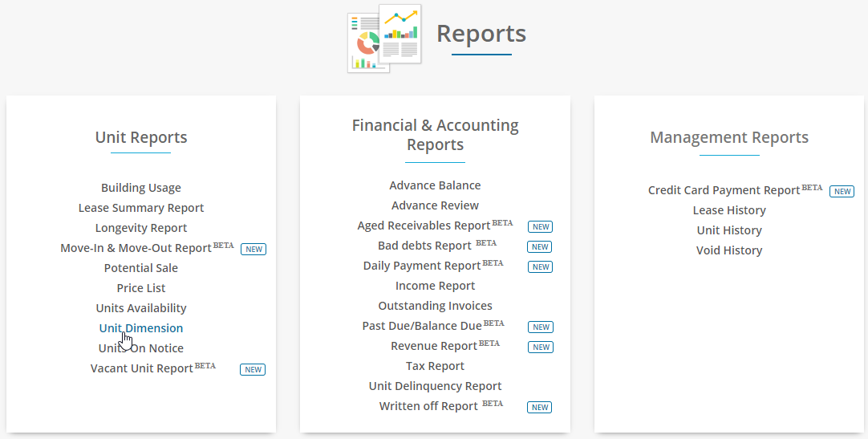Open the Tax Report
The width and height of the screenshot is (868, 439).
tap(435, 366)
